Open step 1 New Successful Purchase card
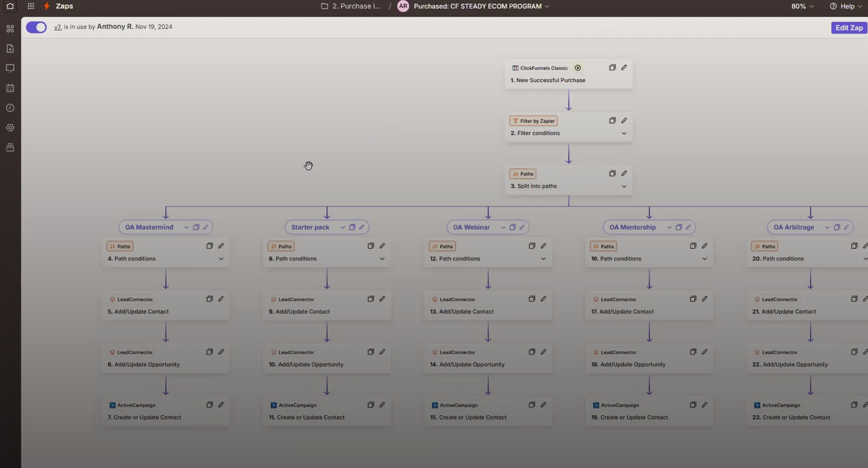Viewport: 868px width, 468px height. click(568, 74)
